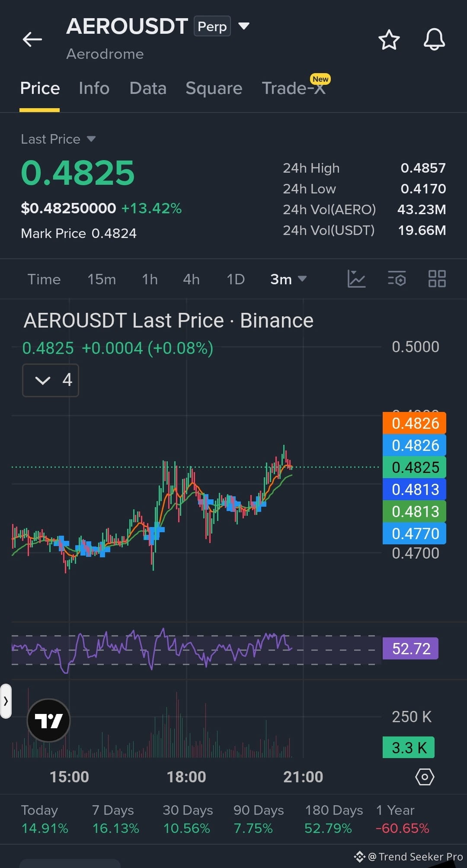Add AEROUSDT to favorites star
The width and height of the screenshot is (467, 868).
coord(389,40)
